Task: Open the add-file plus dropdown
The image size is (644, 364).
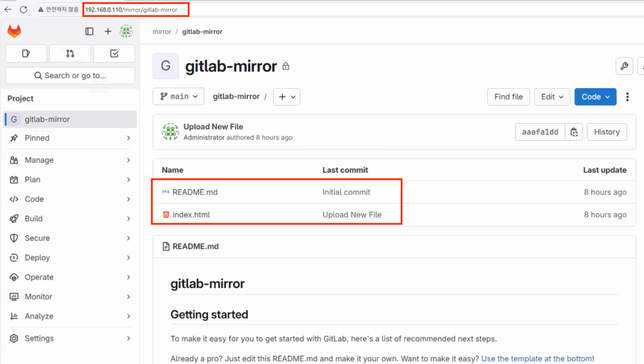Action: tap(287, 97)
